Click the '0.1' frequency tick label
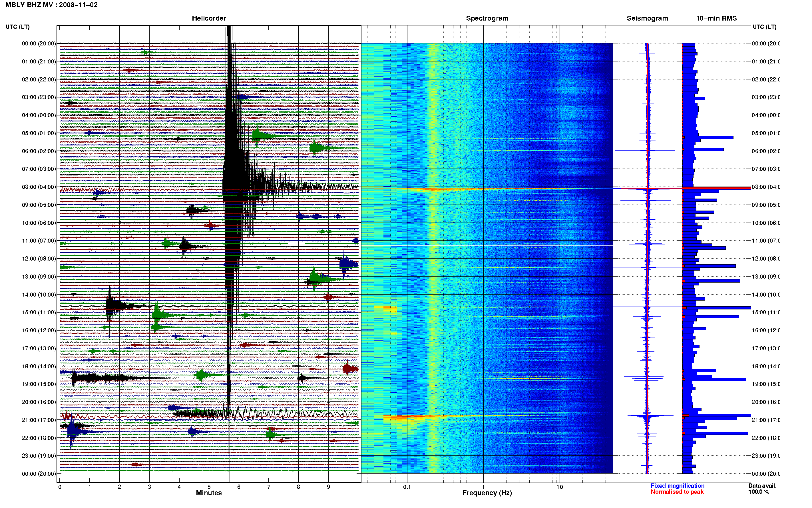 point(407,487)
